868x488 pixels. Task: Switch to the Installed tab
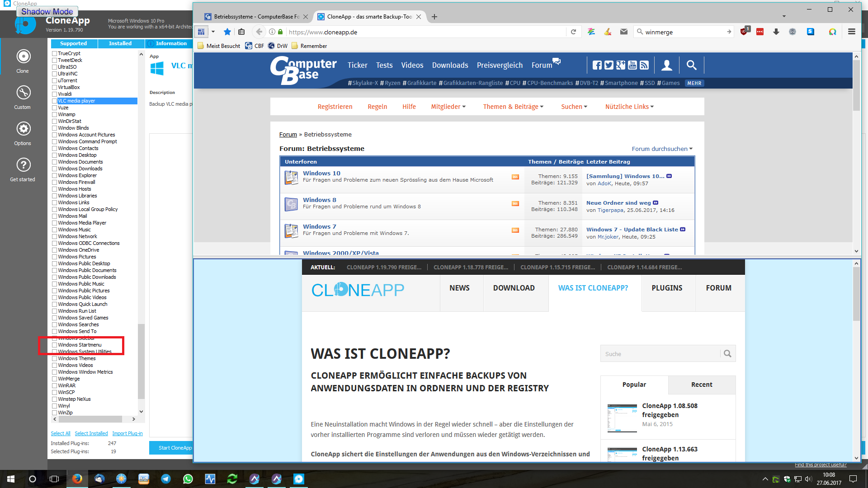click(x=120, y=43)
